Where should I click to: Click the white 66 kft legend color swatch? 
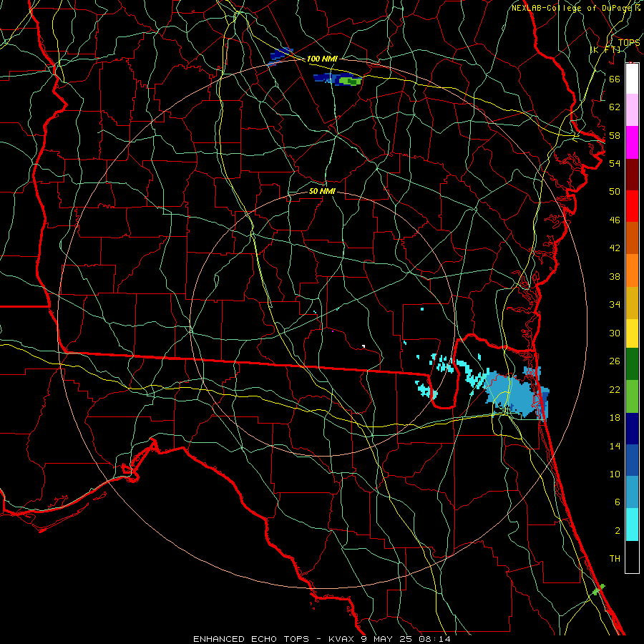632,79
